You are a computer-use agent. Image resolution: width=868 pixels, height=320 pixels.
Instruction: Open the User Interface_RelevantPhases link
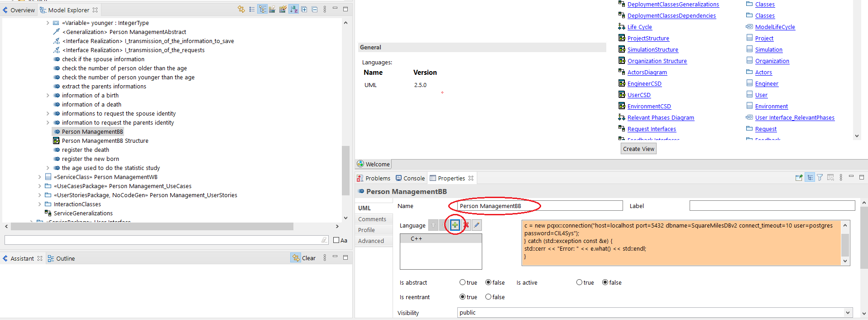(x=795, y=118)
